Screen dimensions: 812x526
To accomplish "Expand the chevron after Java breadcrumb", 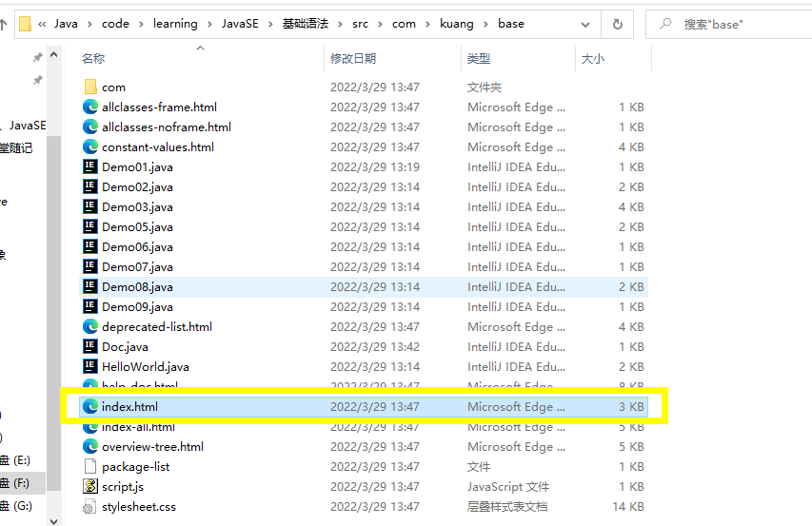I will (x=89, y=25).
